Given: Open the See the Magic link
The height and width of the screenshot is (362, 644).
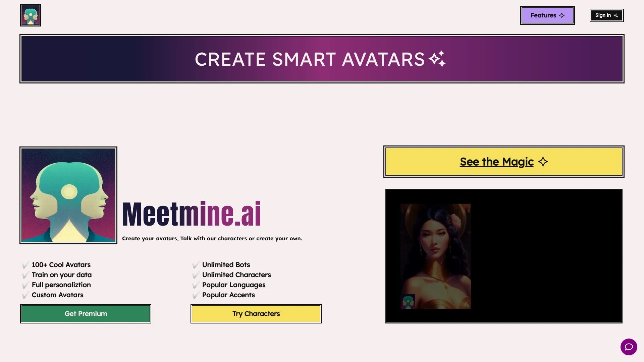Looking at the screenshot, I should click(x=496, y=162).
